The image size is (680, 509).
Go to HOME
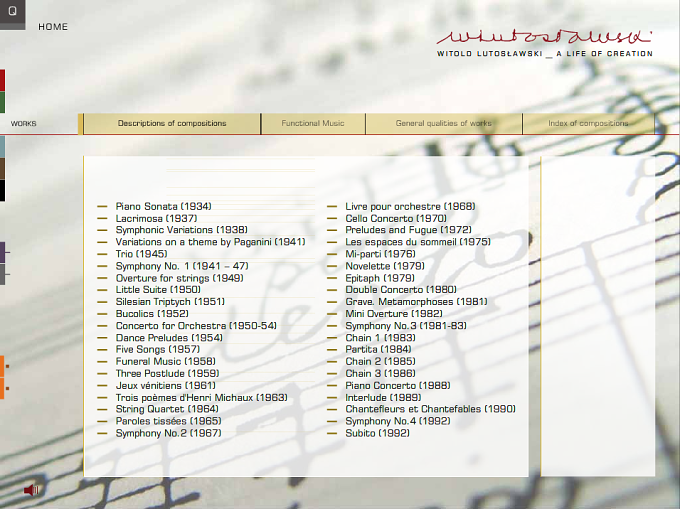point(53,27)
